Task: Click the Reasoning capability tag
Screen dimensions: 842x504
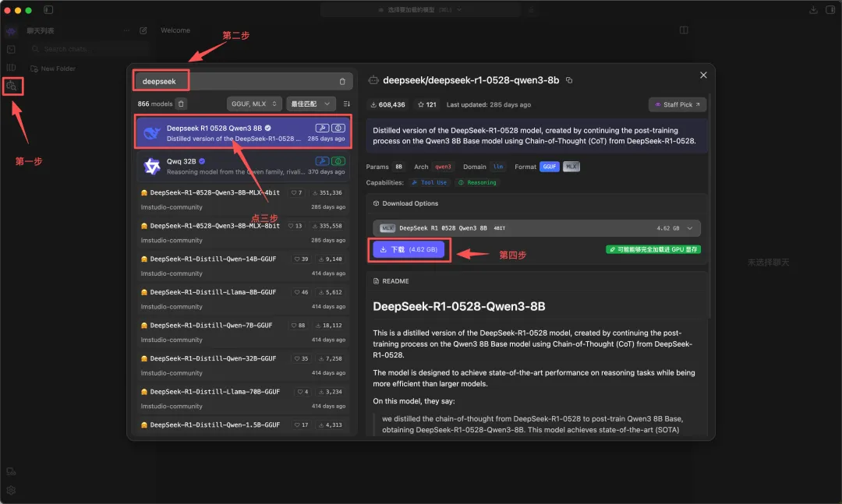Action: 477,182
